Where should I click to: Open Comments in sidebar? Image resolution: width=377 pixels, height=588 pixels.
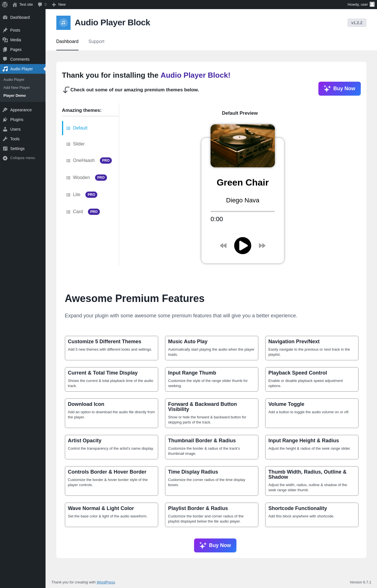[x=23, y=59]
